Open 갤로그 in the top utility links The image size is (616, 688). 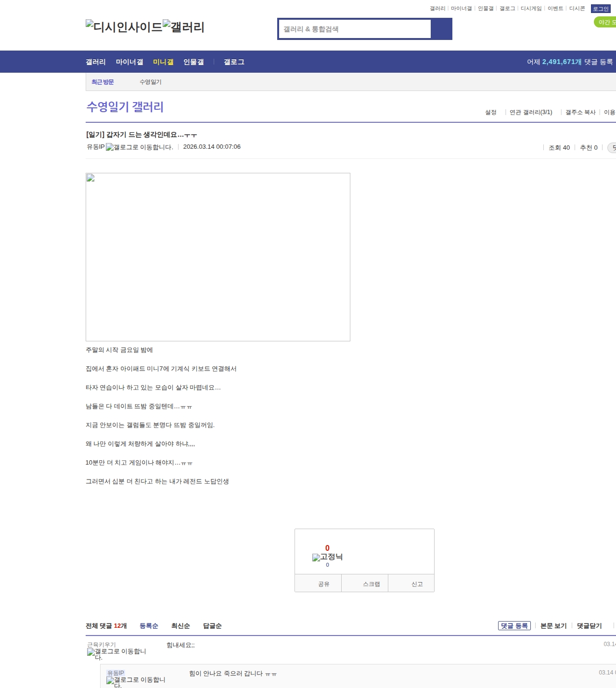(x=507, y=9)
